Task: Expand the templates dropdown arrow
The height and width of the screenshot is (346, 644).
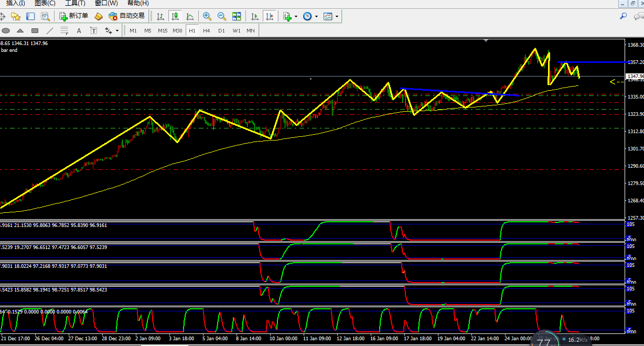Action: click(337, 16)
